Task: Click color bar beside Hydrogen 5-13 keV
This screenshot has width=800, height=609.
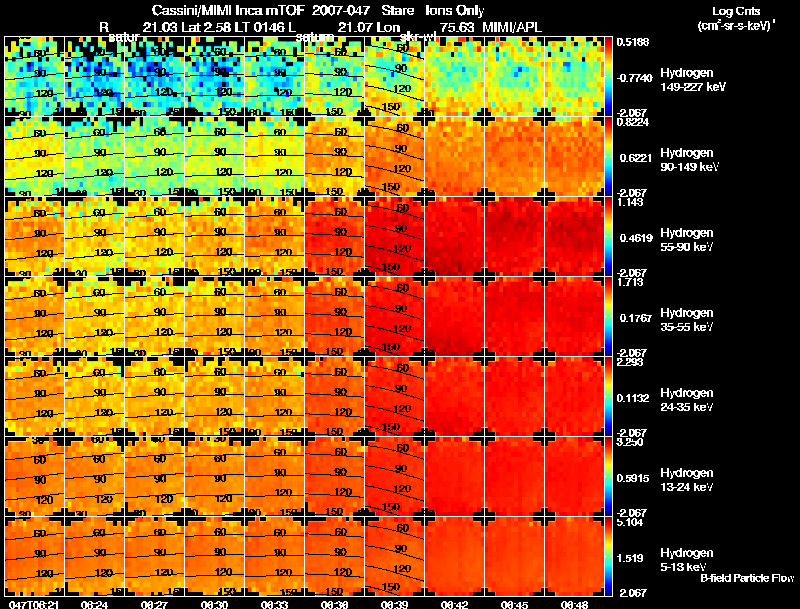Action: point(608,557)
